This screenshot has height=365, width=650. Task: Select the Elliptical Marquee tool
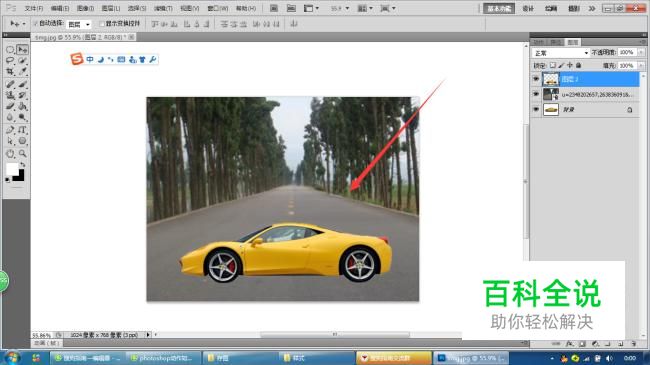point(10,50)
